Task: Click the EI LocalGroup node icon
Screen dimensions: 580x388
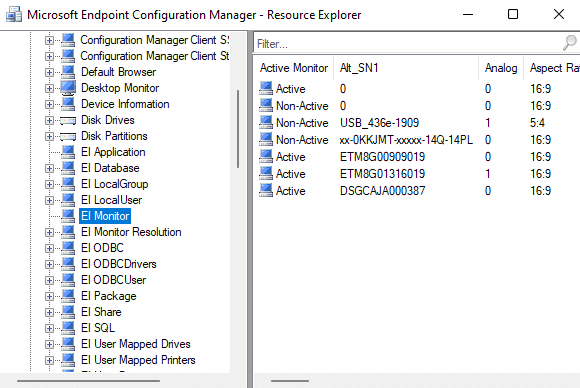Action: (x=68, y=183)
